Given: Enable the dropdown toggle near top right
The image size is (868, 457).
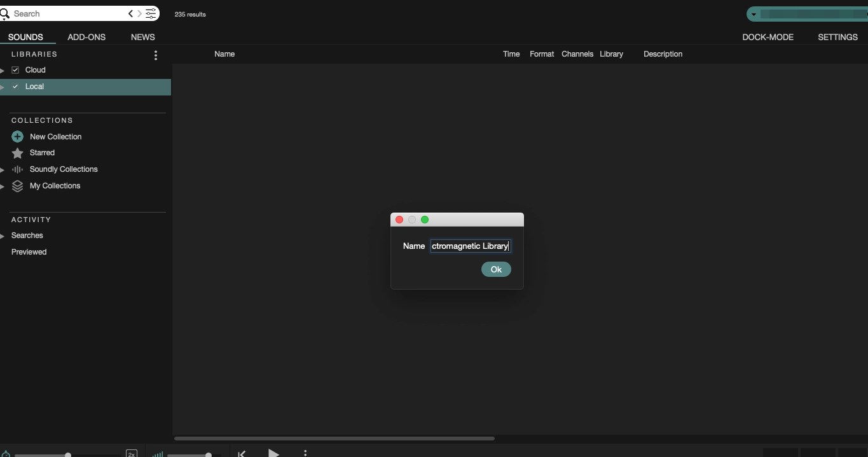Looking at the screenshot, I should [754, 14].
